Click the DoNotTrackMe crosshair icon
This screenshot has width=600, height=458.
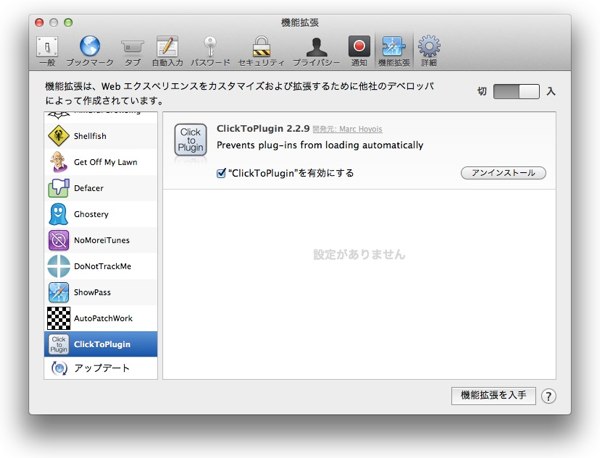tap(59, 266)
